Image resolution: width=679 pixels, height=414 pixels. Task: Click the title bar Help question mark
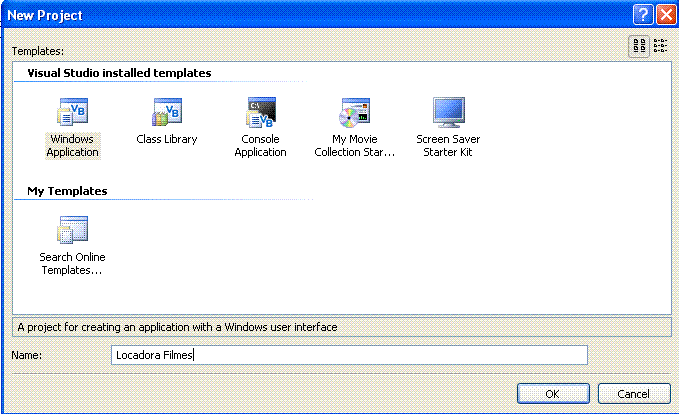coord(642,15)
